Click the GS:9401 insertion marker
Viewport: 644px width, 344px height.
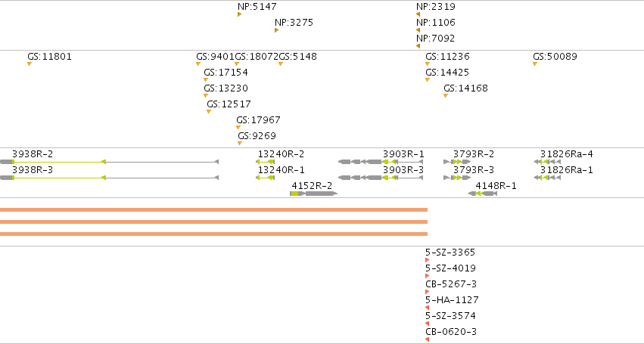click(198, 64)
